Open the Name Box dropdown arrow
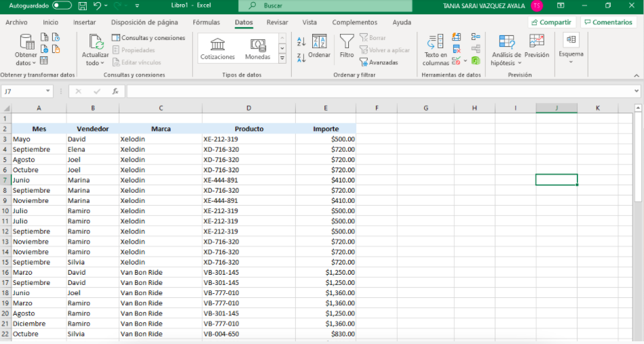 (x=48, y=91)
